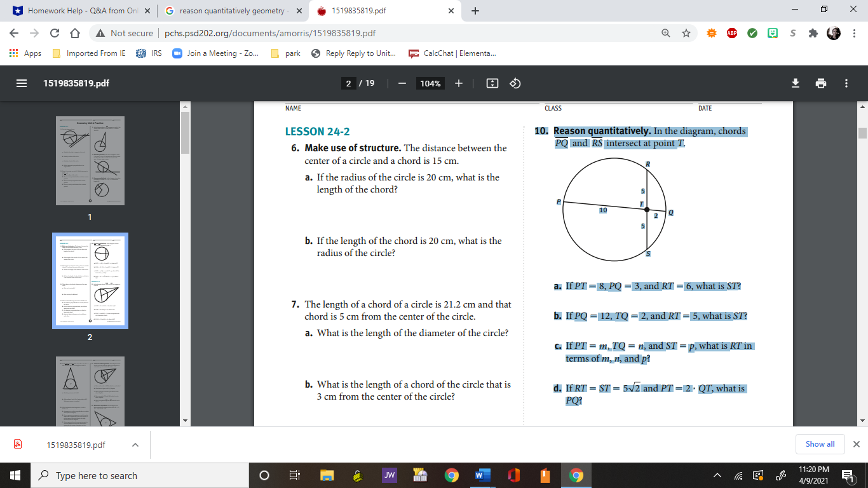Download the PDF document
This screenshot has width=868, height=488.
[x=795, y=83]
